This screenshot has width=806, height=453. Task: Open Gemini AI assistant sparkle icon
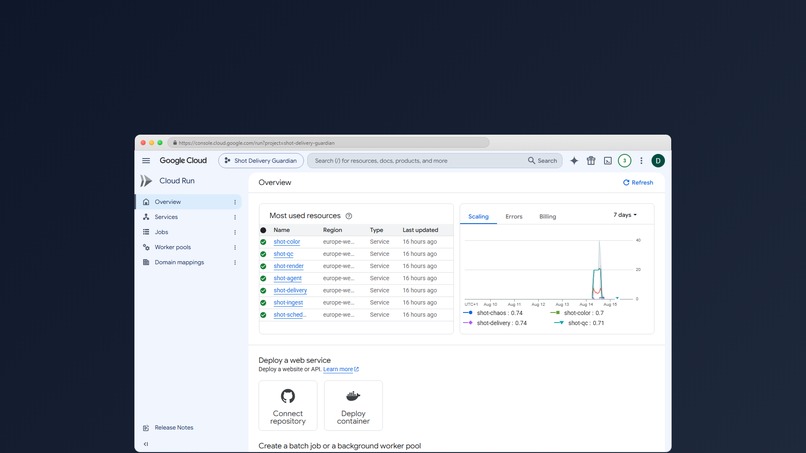[x=574, y=160]
